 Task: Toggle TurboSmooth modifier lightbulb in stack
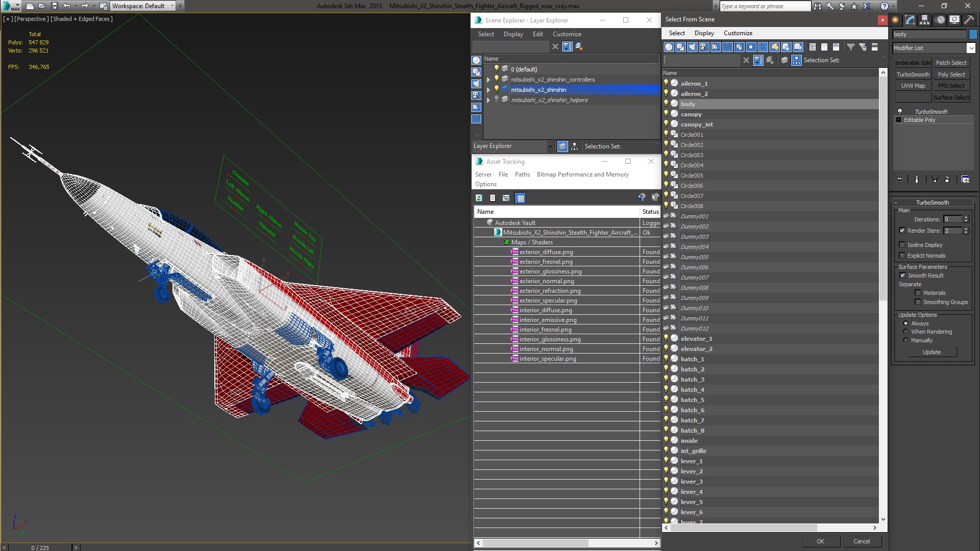pos(900,111)
